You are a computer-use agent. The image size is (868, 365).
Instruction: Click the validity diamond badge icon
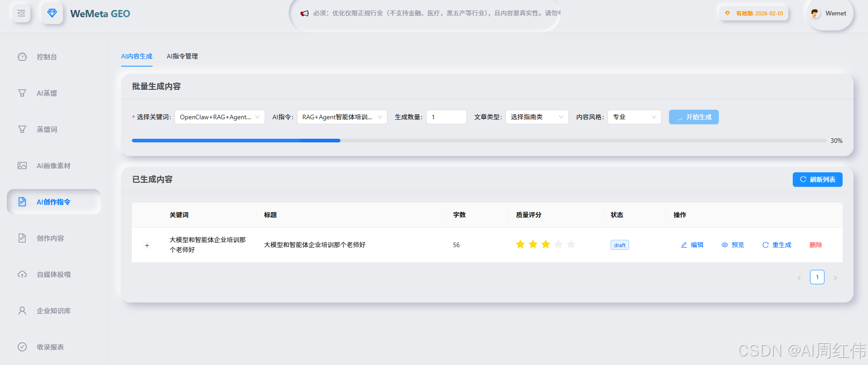tap(727, 13)
